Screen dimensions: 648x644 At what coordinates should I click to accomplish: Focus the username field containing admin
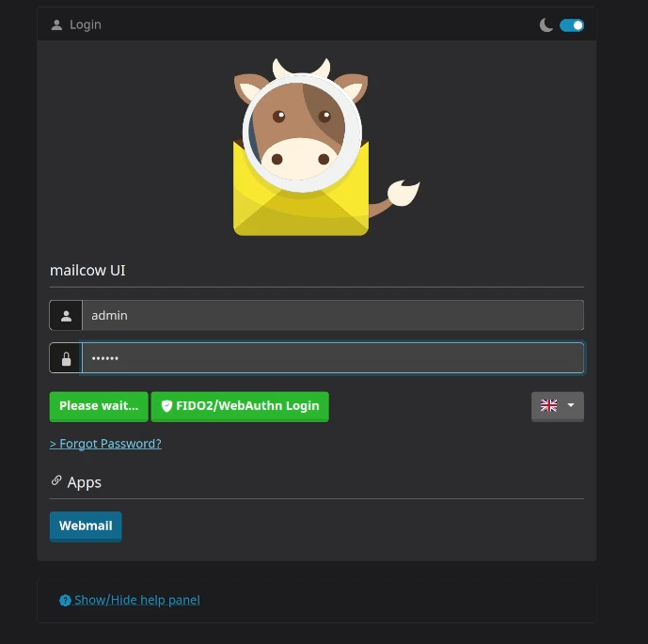[333, 316]
